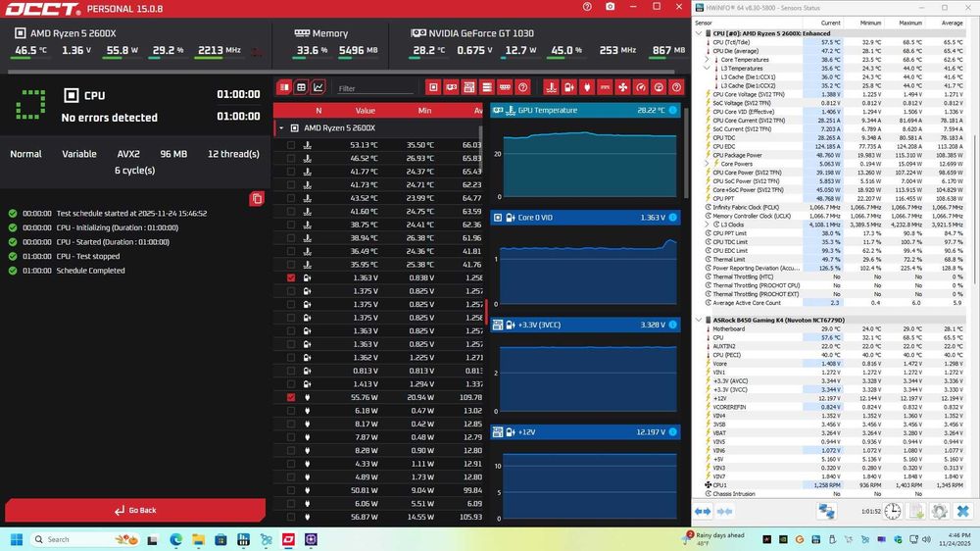Switch monitoring to split table-and-graph view
The width and height of the screenshot is (980, 551).
click(x=284, y=87)
